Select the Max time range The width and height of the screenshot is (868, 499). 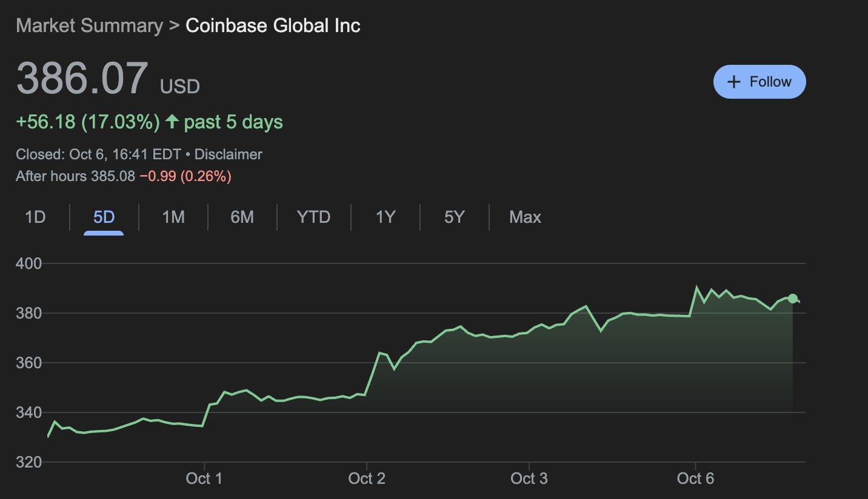point(524,217)
